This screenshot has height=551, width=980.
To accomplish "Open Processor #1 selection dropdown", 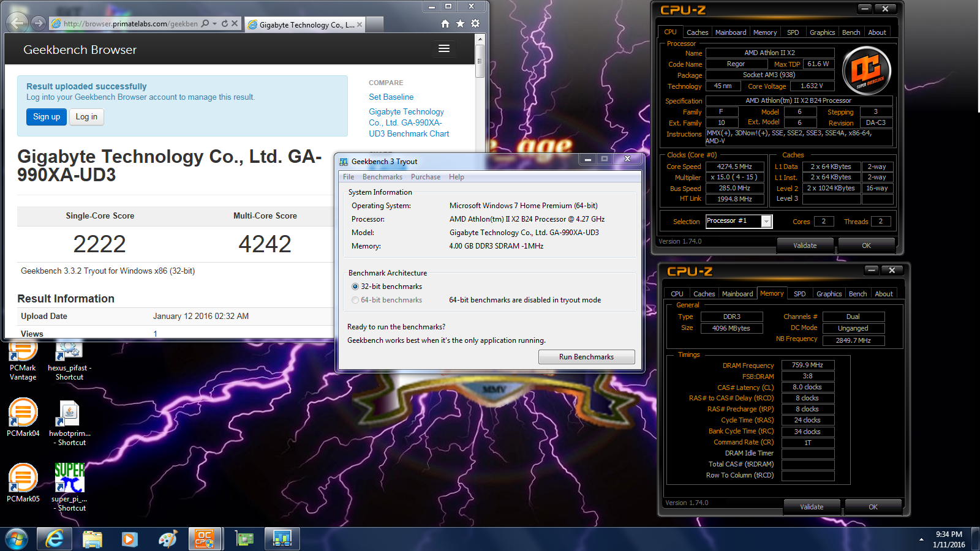I will pyautogui.click(x=766, y=222).
